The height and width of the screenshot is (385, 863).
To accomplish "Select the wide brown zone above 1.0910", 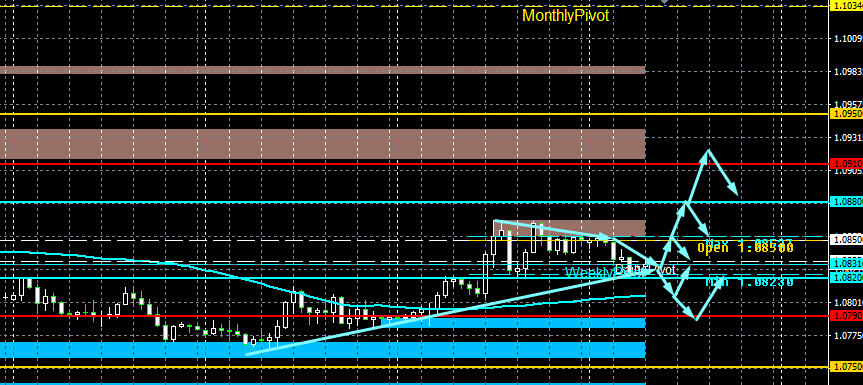I will pyautogui.click(x=323, y=144).
